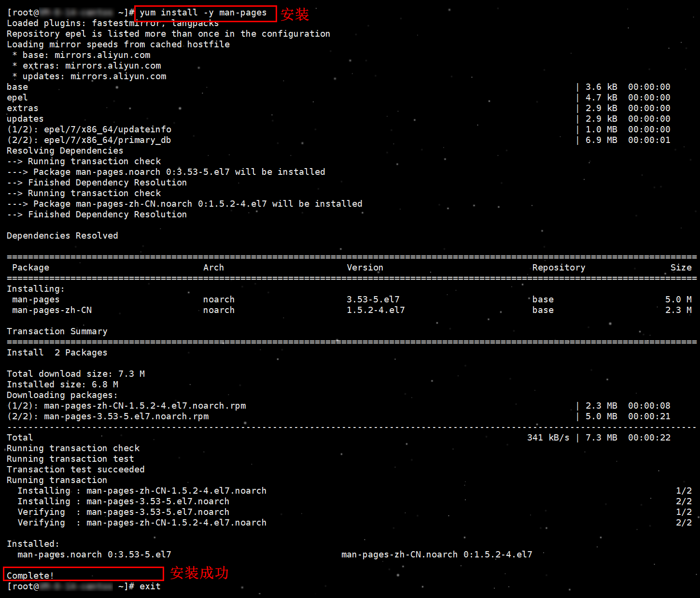700x598 pixels.
Task: Click 'Repository epel is listed more than once' line
Action: [x=168, y=34]
